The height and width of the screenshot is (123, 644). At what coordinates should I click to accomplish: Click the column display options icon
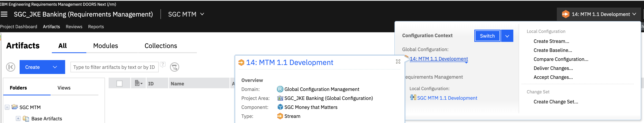pos(138,83)
